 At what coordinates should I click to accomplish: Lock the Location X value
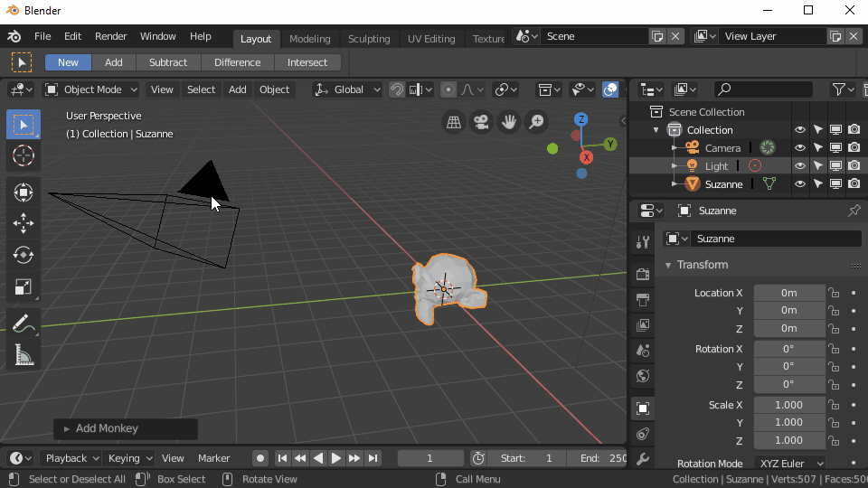834,293
